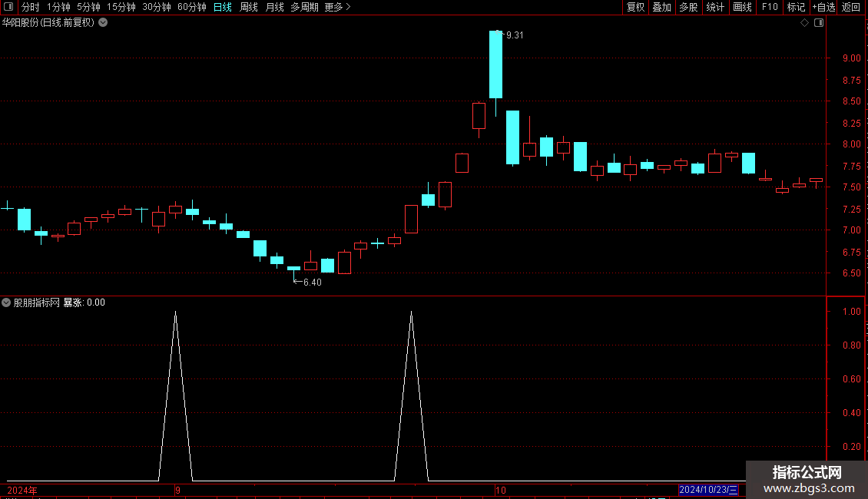Click the diamond icon in chart header
This screenshot has width=868, height=499.
coord(805,23)
